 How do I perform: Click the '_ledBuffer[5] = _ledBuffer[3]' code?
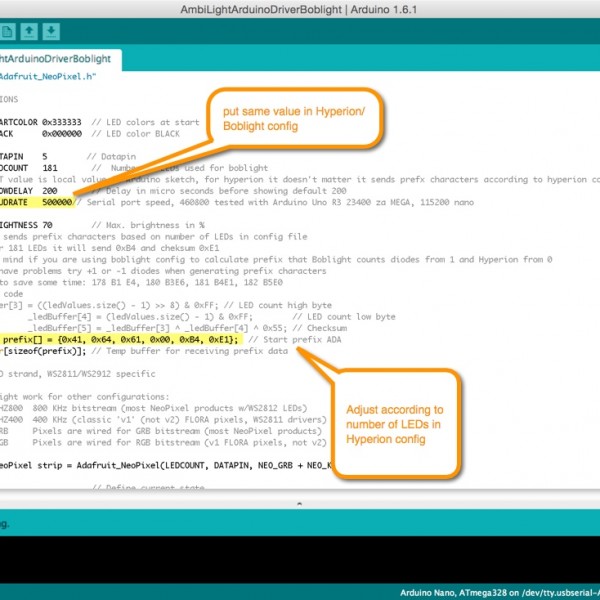(158, 328)
